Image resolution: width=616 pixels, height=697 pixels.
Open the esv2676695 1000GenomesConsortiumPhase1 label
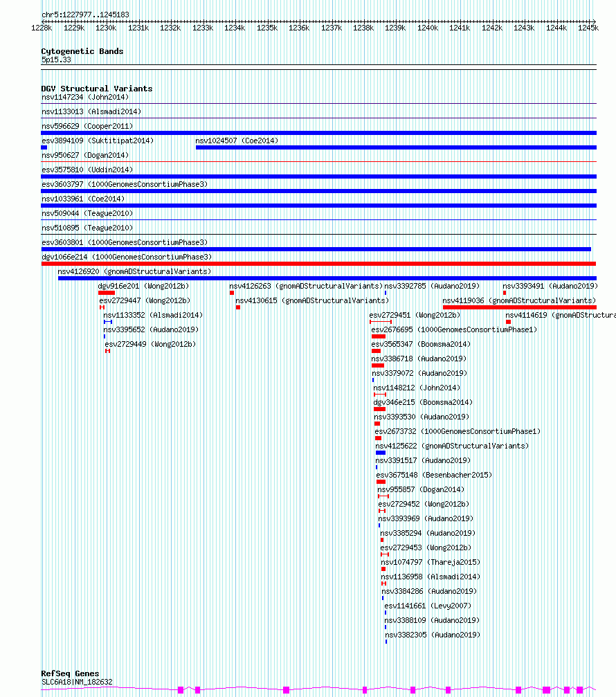click(x=454, y=329)
